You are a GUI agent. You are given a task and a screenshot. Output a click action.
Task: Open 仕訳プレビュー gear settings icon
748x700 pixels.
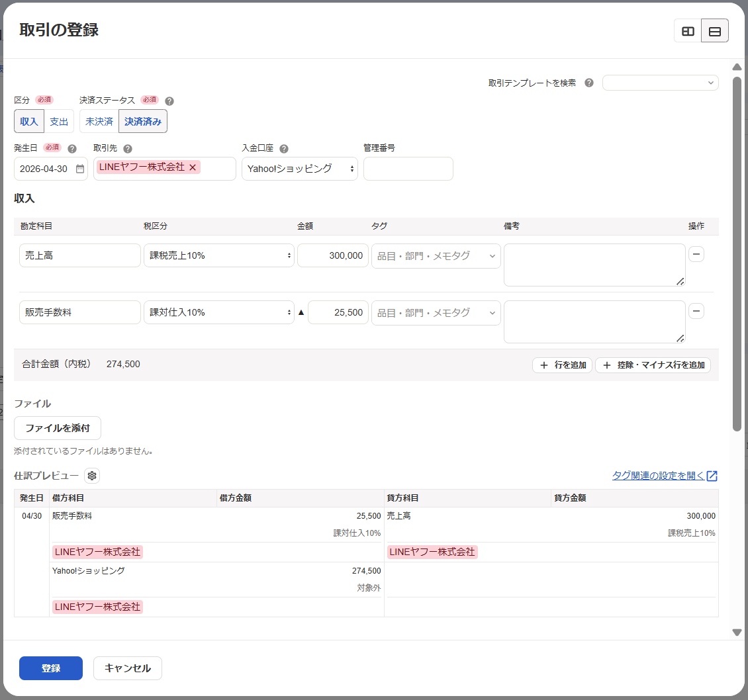coord(92,476)
